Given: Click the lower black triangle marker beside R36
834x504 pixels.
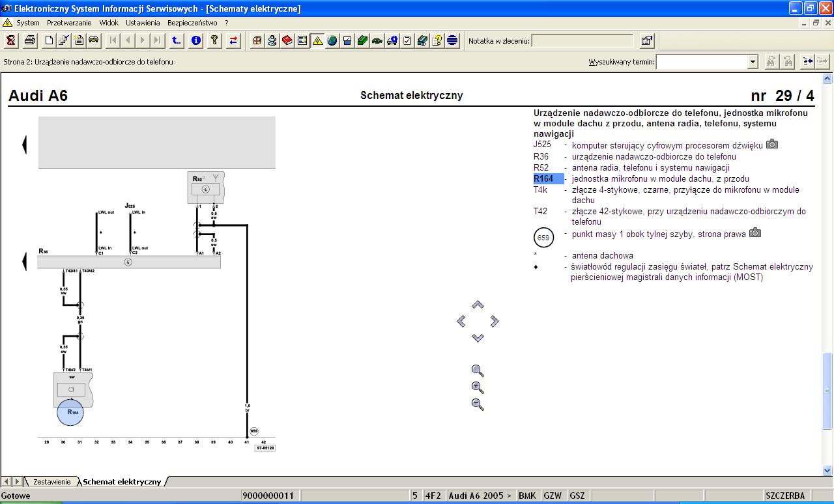Looking at the screenshot, I should [24, 262].
